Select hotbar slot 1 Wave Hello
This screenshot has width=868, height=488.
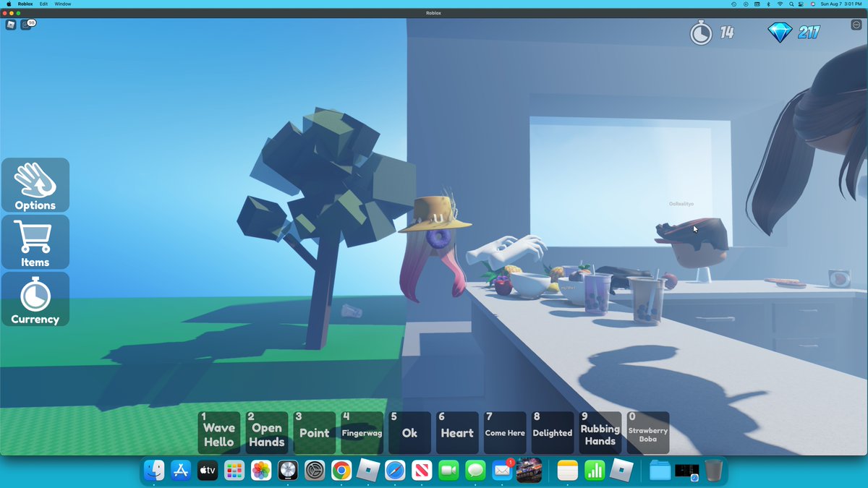coord(218,432)
